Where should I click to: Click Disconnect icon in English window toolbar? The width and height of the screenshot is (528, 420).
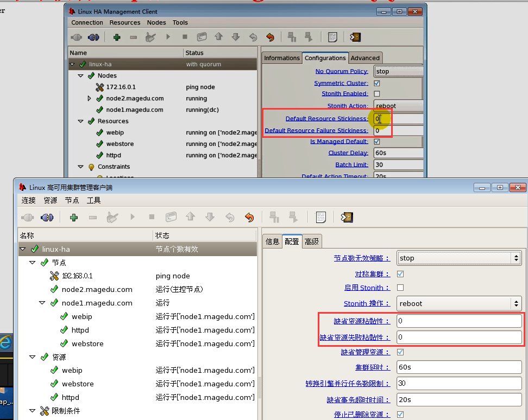point(93,37)
